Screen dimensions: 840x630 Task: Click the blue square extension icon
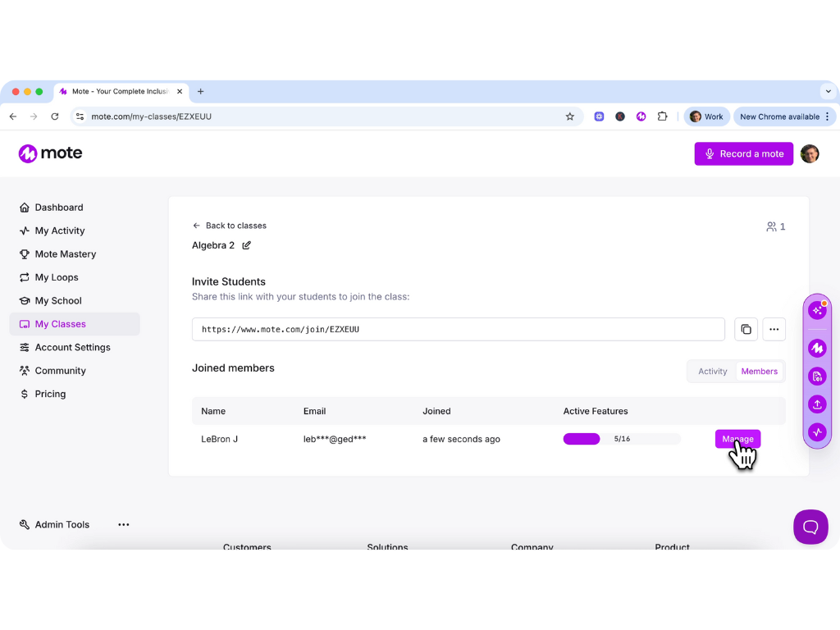(599, 116)
